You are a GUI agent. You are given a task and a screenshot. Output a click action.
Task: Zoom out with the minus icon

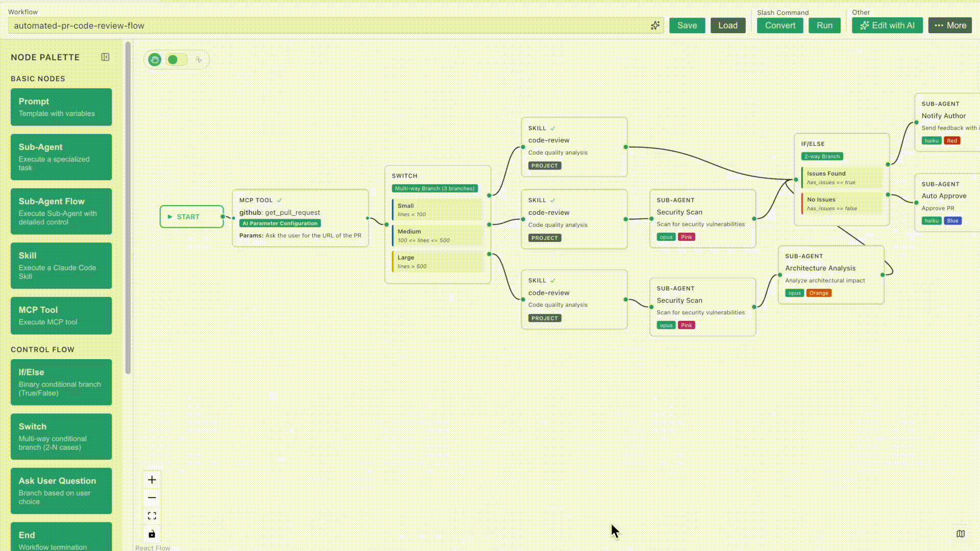pos(152,497)
